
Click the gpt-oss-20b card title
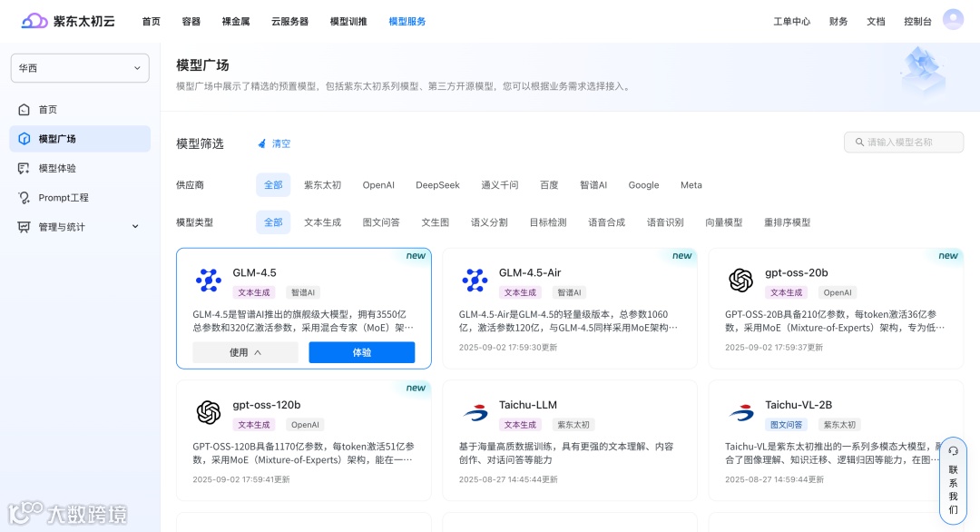797,272
